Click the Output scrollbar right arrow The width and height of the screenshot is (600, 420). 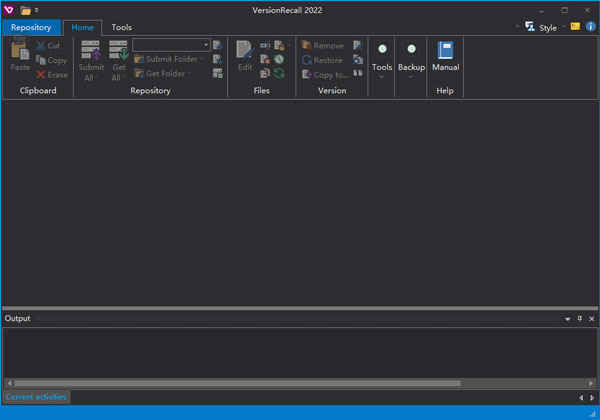click(x=590, y=383)
